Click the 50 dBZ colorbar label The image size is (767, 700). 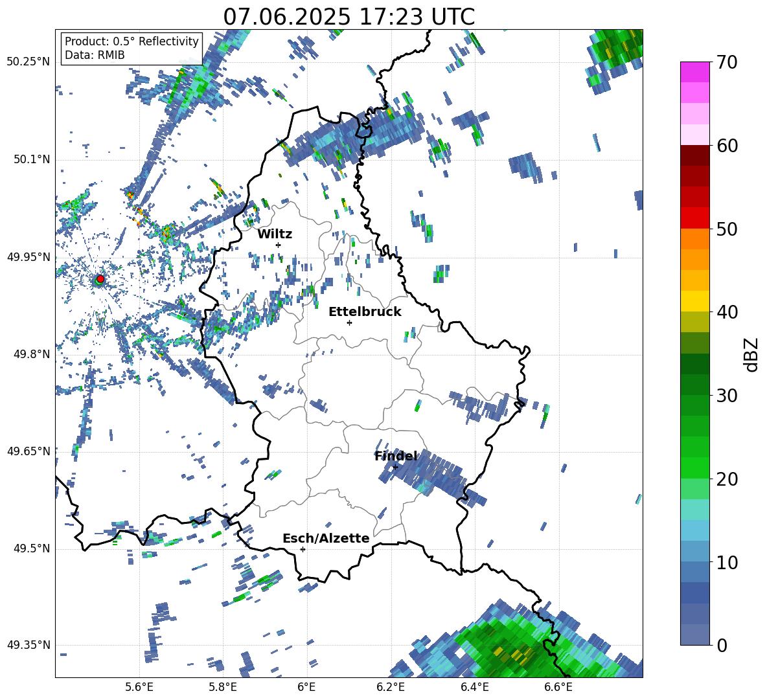click(727, 229)
